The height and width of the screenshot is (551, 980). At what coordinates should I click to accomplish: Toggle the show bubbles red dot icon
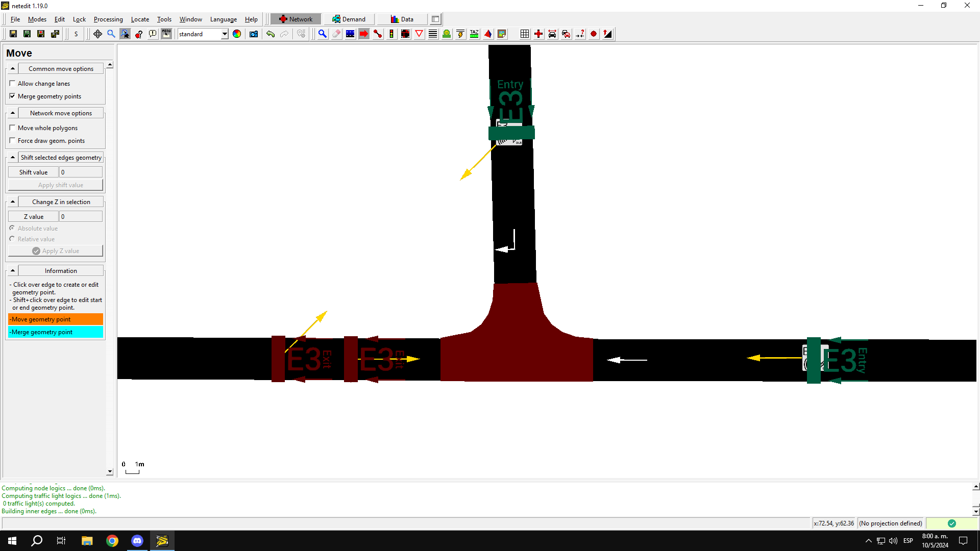pos(594,34)
